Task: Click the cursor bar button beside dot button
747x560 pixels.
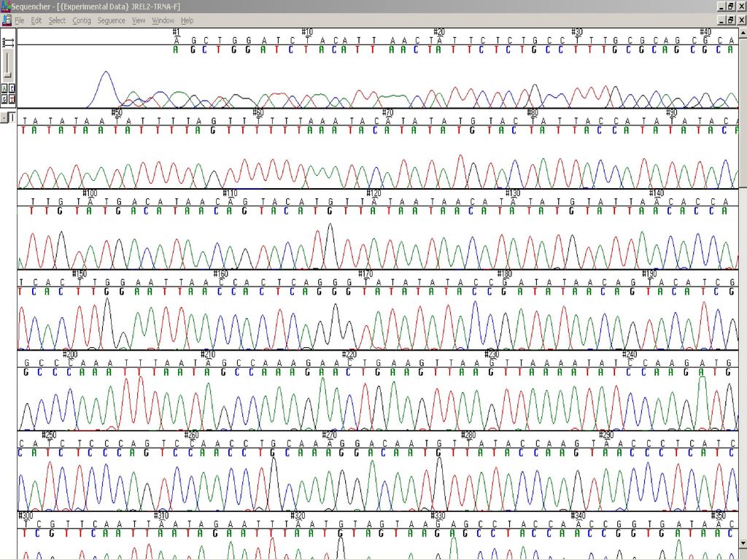Action: click(12, 117)
